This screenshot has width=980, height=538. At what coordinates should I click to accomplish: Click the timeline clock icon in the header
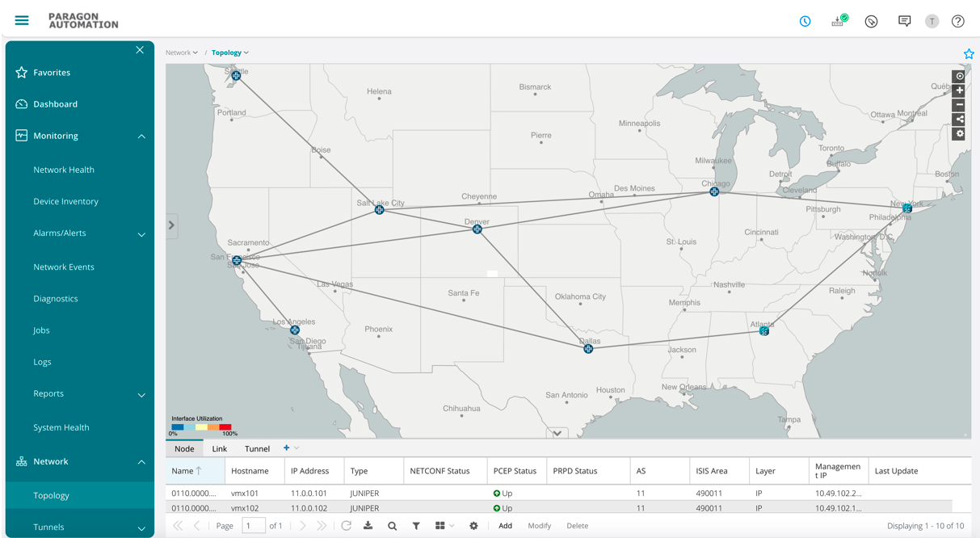pyautogui.click(x=805, y=21)
